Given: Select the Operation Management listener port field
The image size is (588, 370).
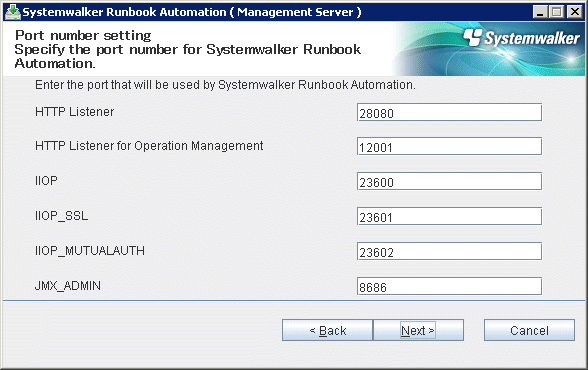Looking at the screenshot, I should (x=449, y=147).
